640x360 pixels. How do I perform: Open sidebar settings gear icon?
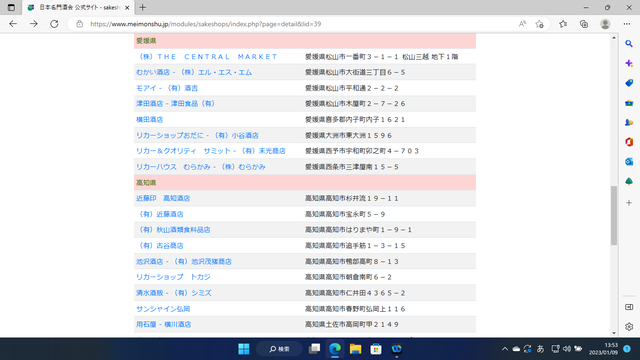[x=629, y=327]
